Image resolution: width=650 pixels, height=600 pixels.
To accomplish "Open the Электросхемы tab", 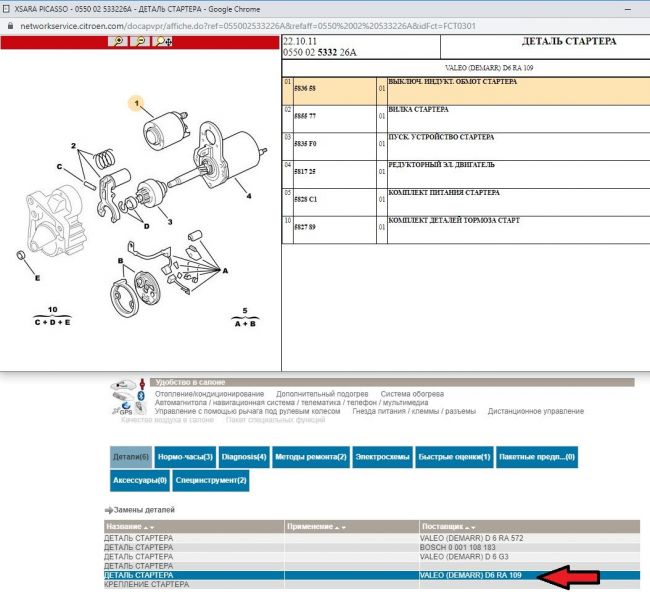I will coord(383,457).
